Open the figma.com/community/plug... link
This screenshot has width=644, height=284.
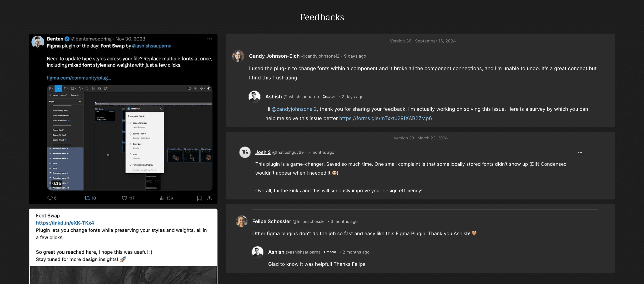tap(79, 78)
